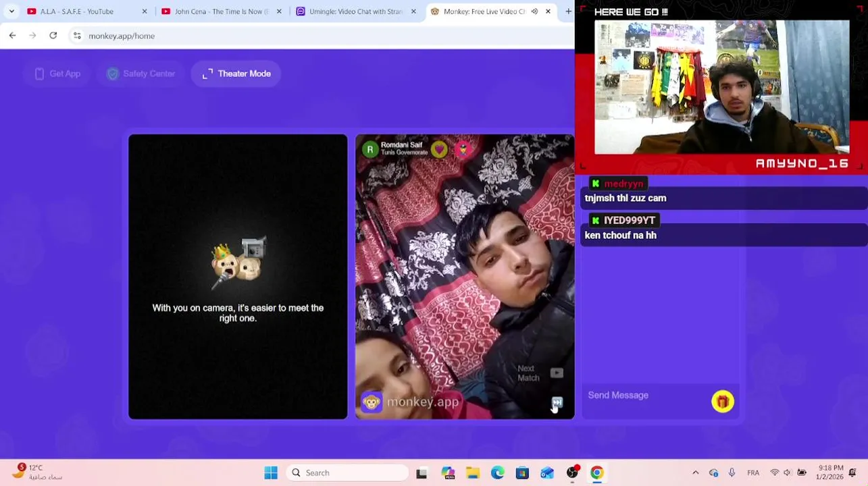This screenshot has width=868, height=486.
Task: Click the Next Match video icon
Action: (x=557, y=373)
